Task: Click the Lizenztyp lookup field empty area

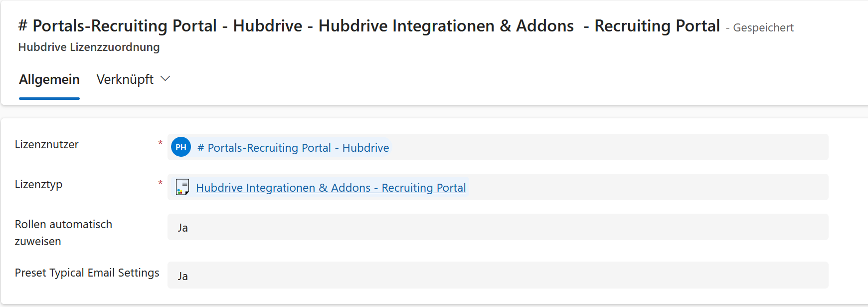Action: (x=648, y=187)
